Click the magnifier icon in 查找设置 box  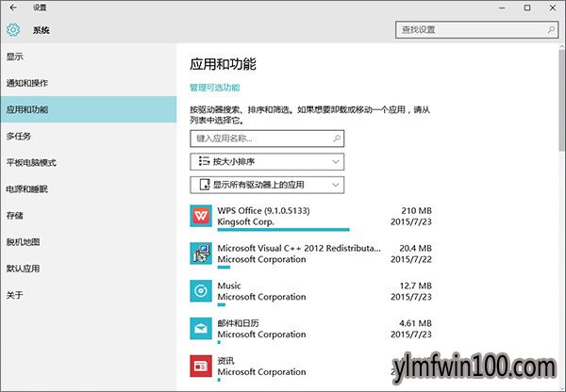[x=551, y=29]
